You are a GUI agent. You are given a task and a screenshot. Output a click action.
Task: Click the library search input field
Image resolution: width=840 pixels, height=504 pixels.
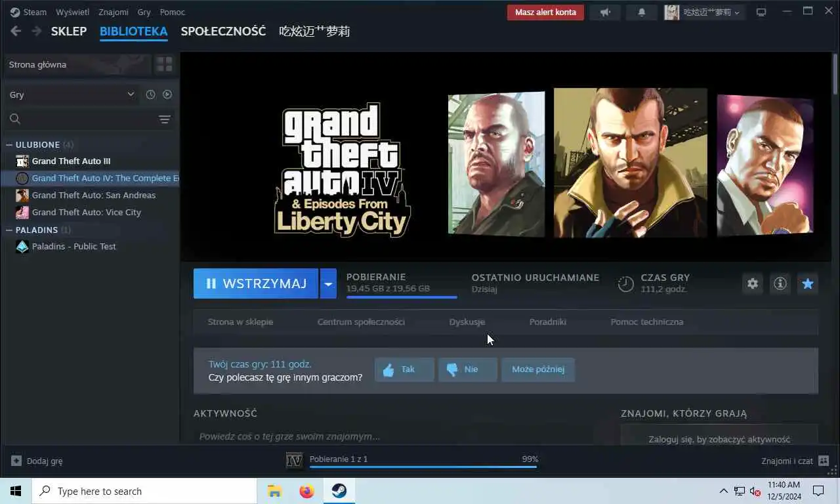point(90,119)
